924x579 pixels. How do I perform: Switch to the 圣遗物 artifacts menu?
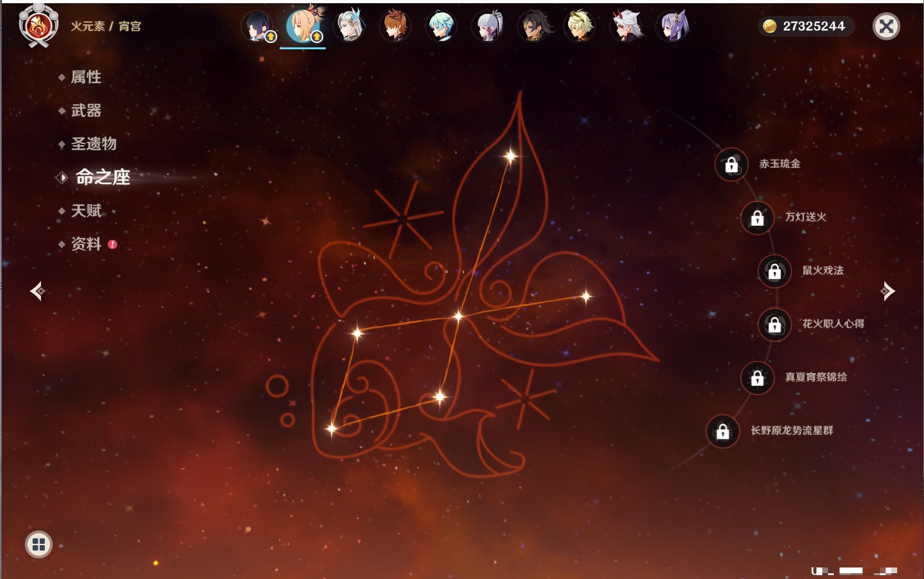click(x=93, y=144)
